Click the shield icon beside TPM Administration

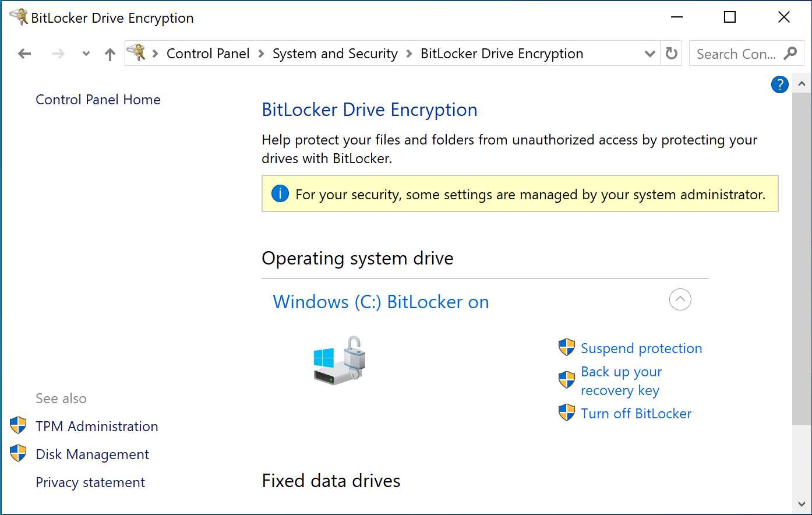18,425
